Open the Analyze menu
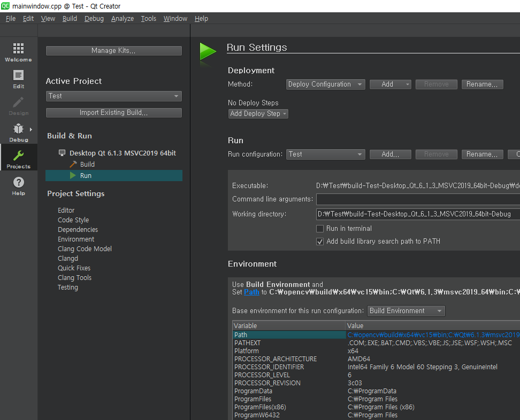The width and height of the screenshot is (520, 420). click(123, 19)
